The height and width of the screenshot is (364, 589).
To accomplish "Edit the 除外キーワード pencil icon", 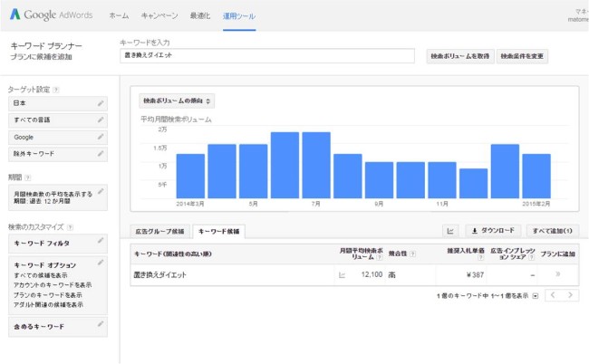I will click(x=101, y=154).
